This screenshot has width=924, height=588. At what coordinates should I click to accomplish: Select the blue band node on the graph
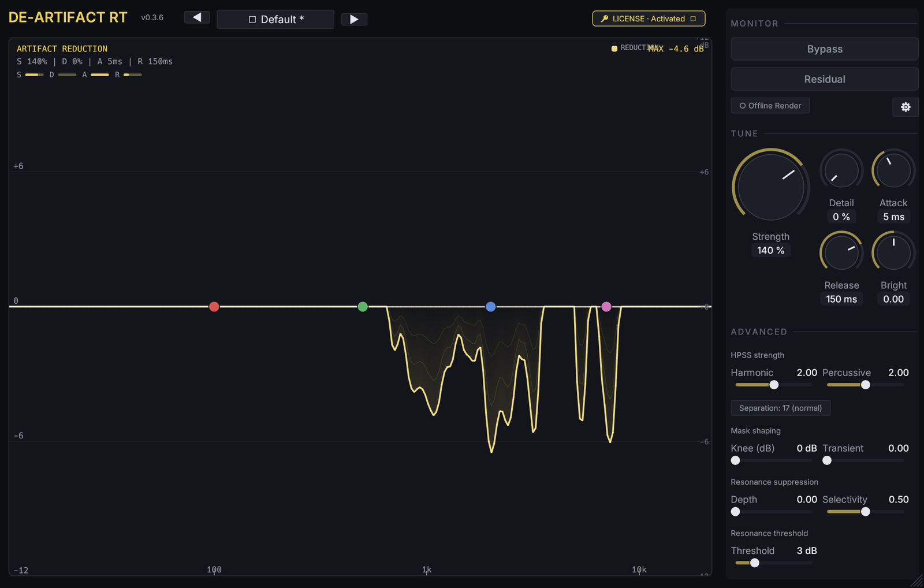pos(491,307)
